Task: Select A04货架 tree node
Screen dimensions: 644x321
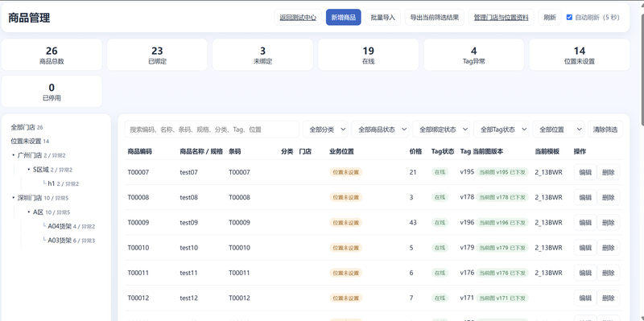Action: 72,226
